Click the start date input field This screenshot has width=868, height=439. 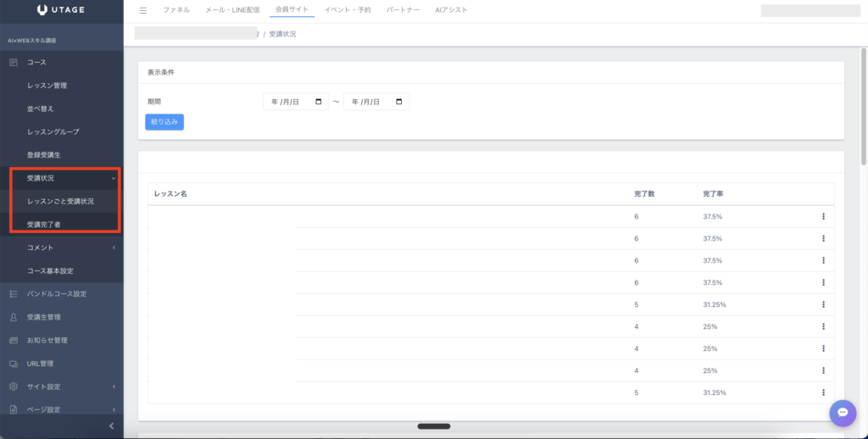(296, 102)
